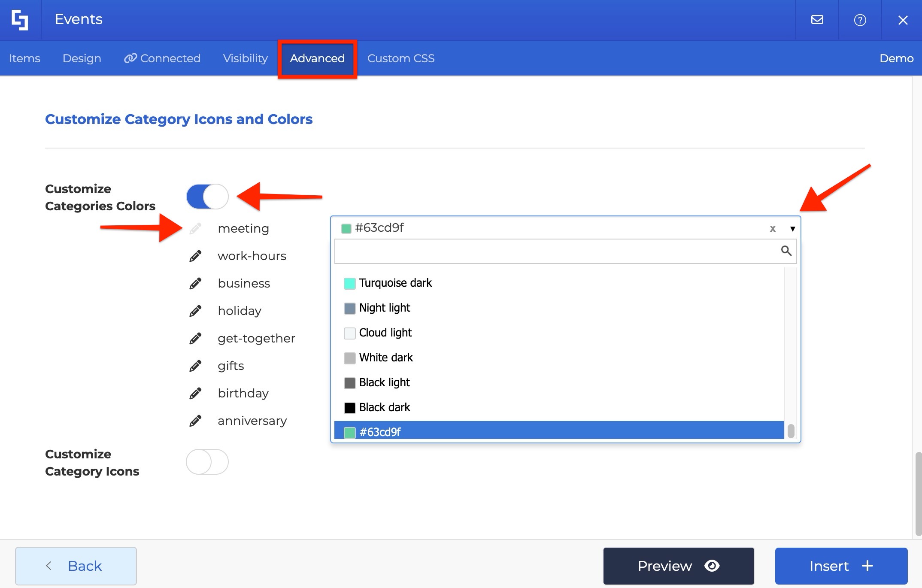Viewport: 922px width, 588px height.
Task: Switch to the Design tab
Action: pyautogui.click(x=82, y=58)
